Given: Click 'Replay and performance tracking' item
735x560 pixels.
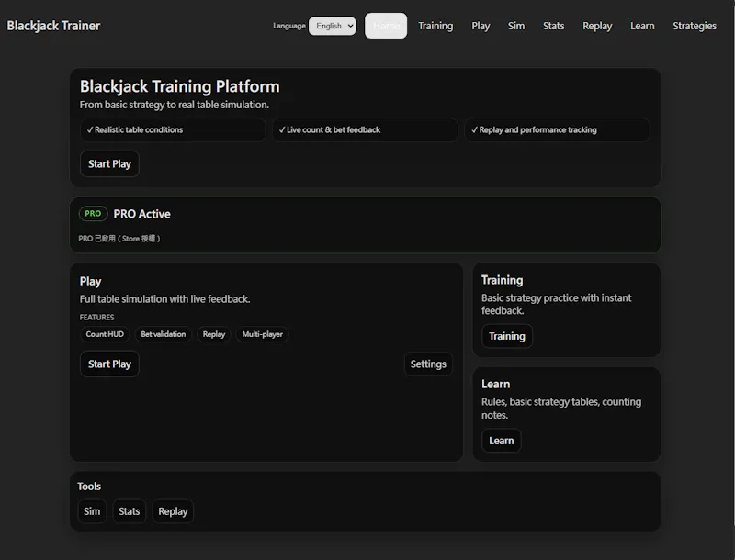Looking at the screenshot, I should click(557, 129).
